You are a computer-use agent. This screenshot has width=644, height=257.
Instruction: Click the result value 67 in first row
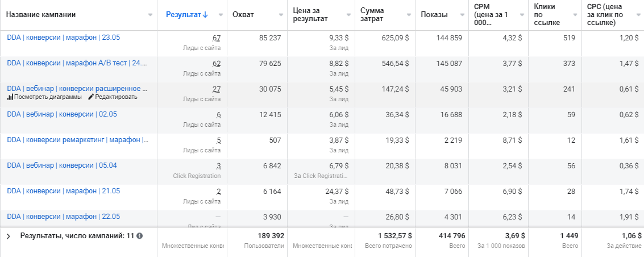tap(216, 38)
